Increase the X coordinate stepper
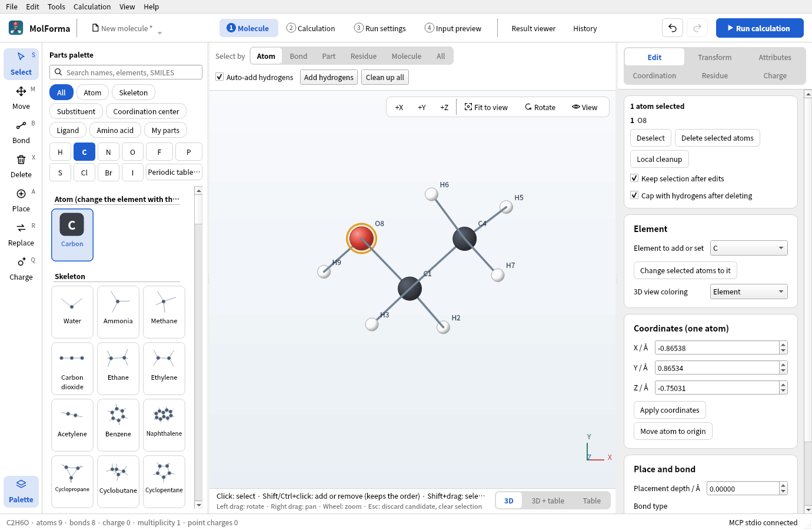 click(783, 345)
